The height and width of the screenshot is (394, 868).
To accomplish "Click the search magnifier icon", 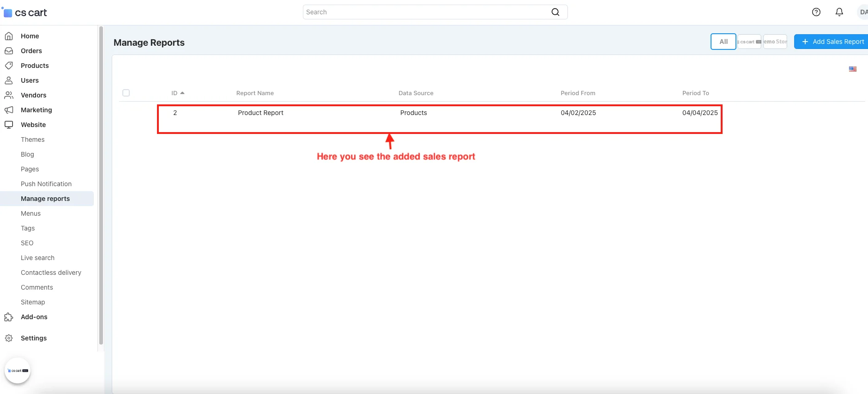I will tap(555, 12).
